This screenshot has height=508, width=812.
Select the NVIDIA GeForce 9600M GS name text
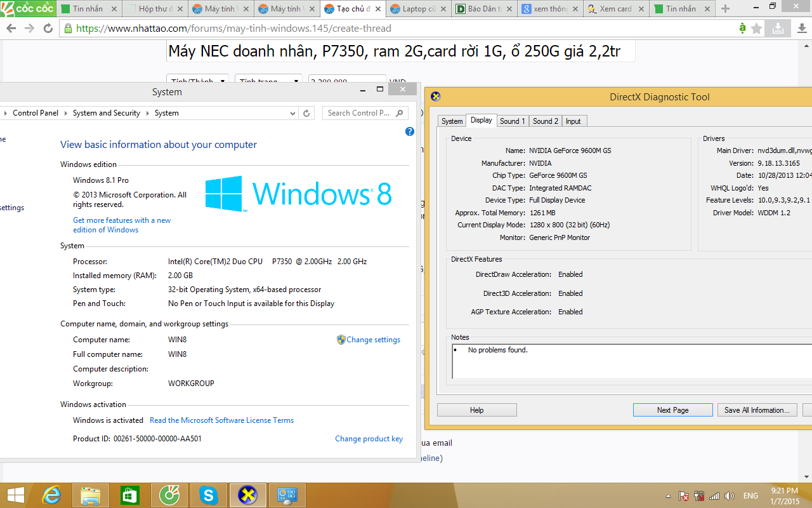570,151
